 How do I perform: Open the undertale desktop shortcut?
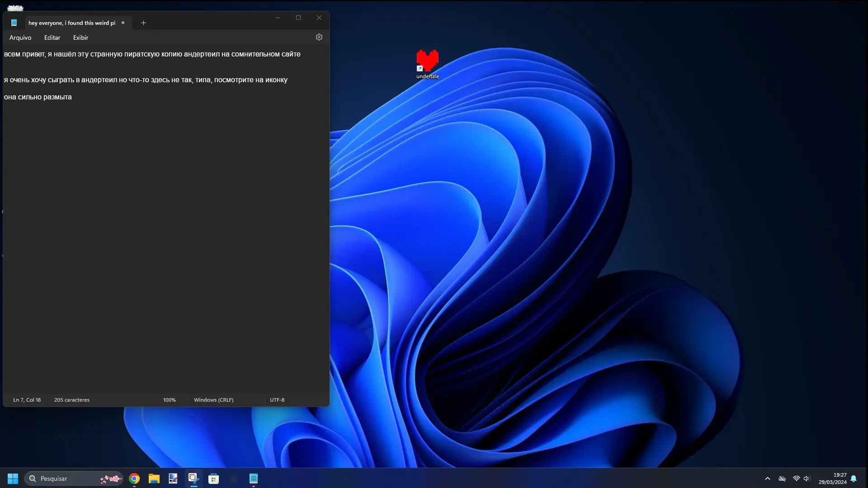[x=428, y=62]
